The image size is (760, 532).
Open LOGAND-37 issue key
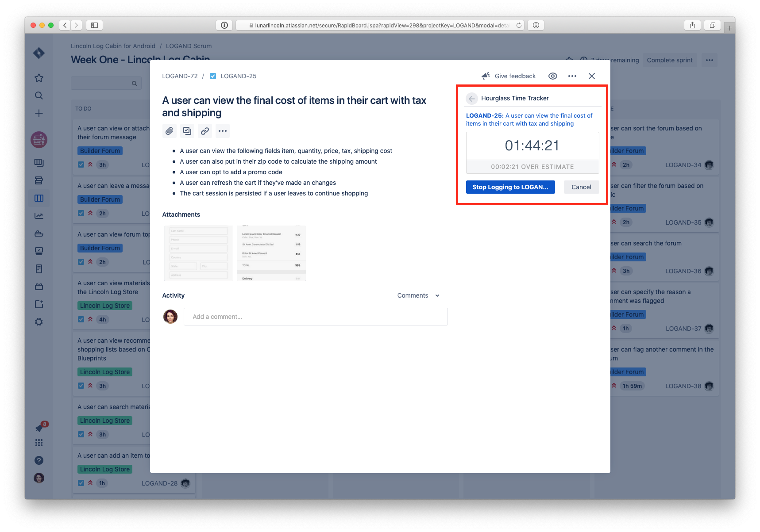(x=683, y=329)
